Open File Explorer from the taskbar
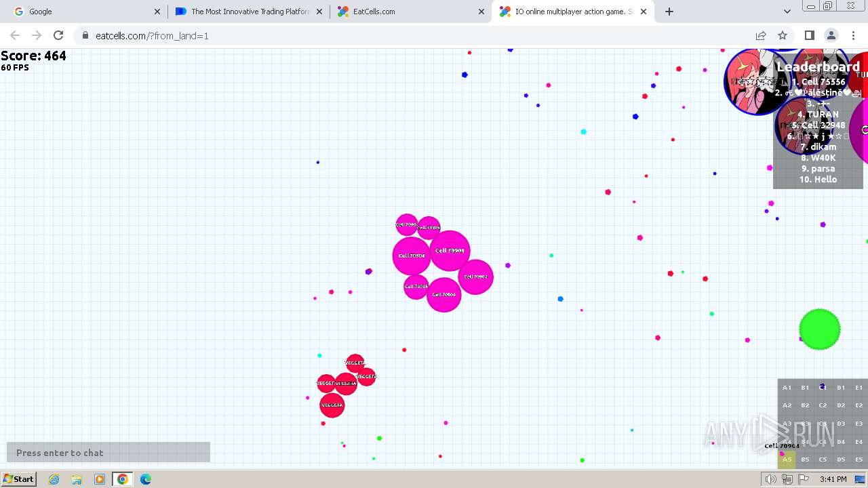868x488 pixels. [x=77, y=479]
